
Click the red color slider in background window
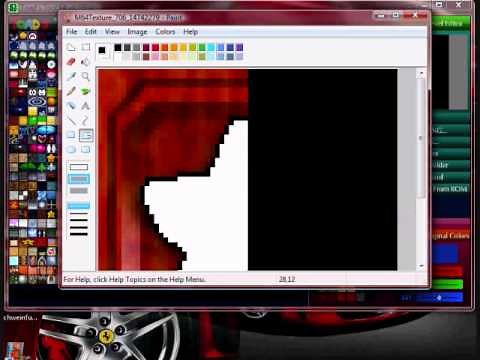pos(448,272)
